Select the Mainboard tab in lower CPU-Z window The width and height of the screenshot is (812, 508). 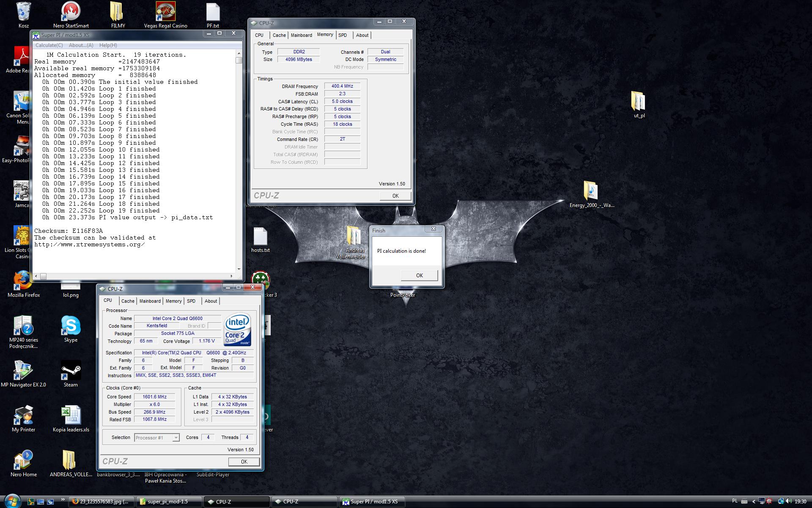coord(150,301)
